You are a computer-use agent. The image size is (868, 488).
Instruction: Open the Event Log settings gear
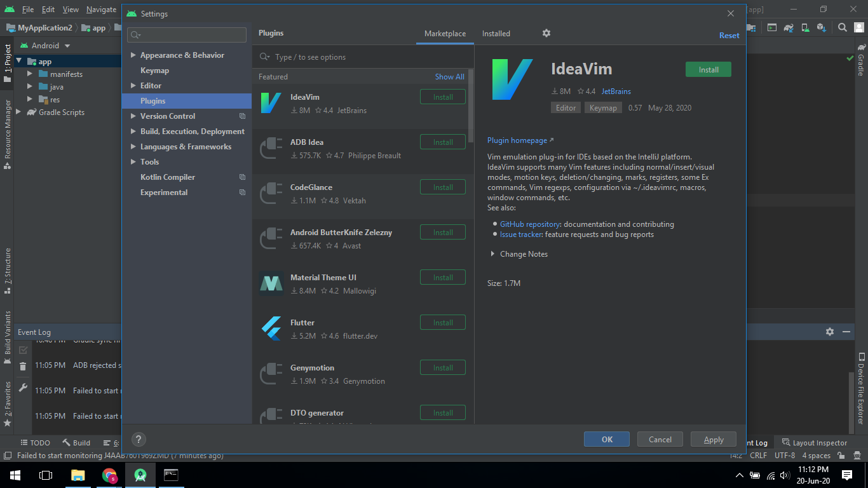pyautogui.click(x=830, y=331)
